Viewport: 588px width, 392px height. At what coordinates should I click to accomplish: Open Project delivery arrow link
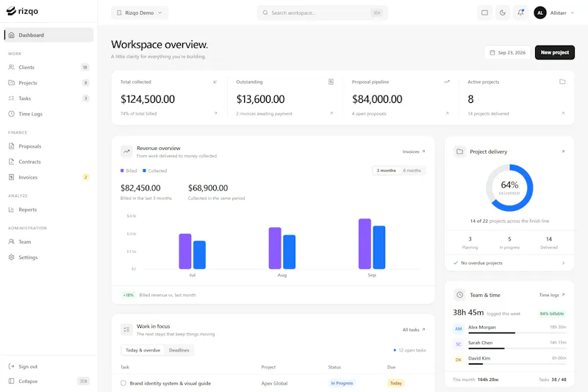point(563,152)
